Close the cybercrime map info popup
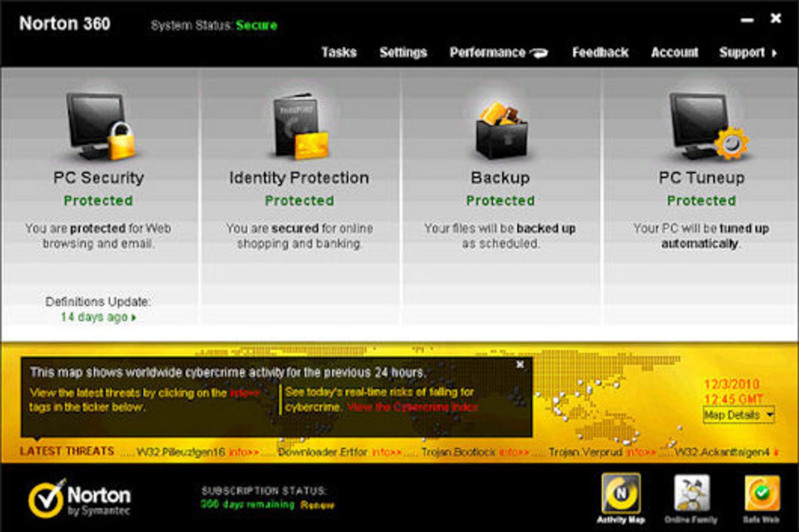This screenshot has width=799, height=532. pyautogui.click(x=520, y=364)
